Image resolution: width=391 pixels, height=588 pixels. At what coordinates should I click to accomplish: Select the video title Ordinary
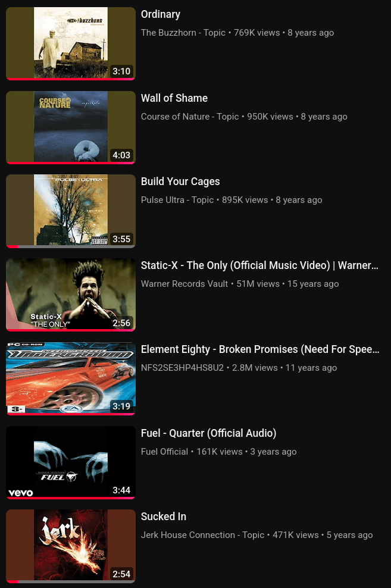161,14
